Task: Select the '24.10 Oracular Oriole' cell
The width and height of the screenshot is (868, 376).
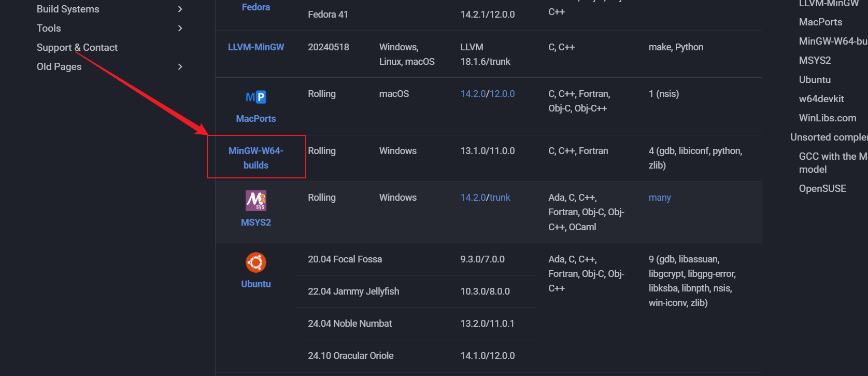Action: tap(350, 356)
